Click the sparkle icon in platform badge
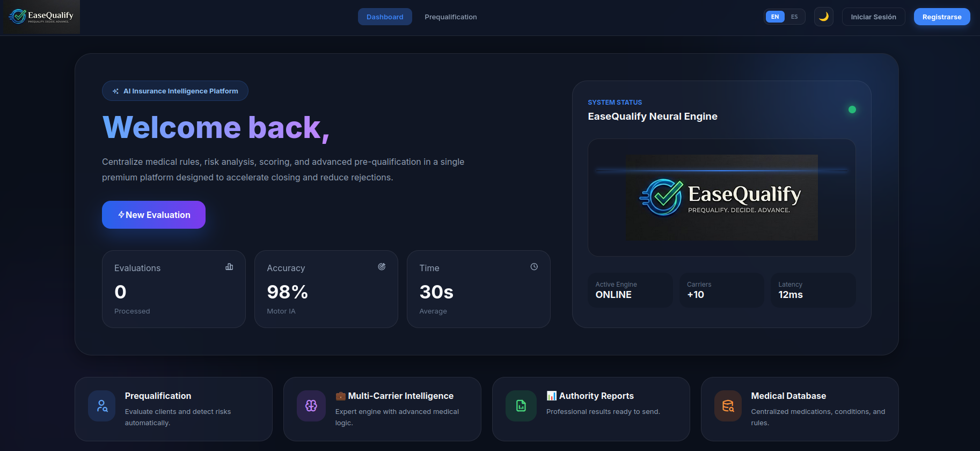This screenshot has height=451, width=980. 115,91
